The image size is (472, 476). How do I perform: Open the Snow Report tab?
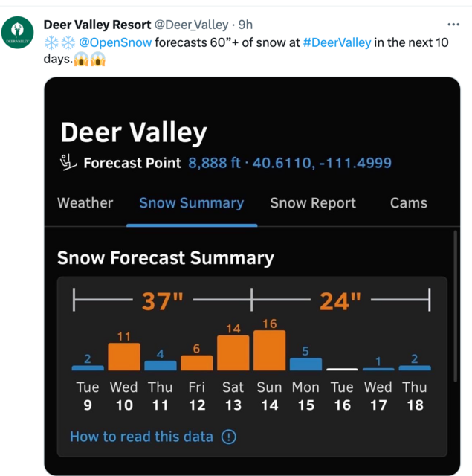313,203
